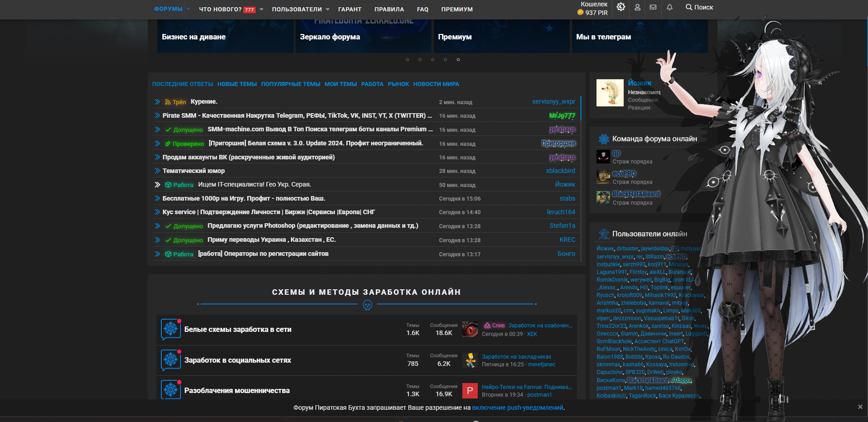Open ecoPRO staff avatar
Screen dimensions: 868x422
(x=603, y=177)
